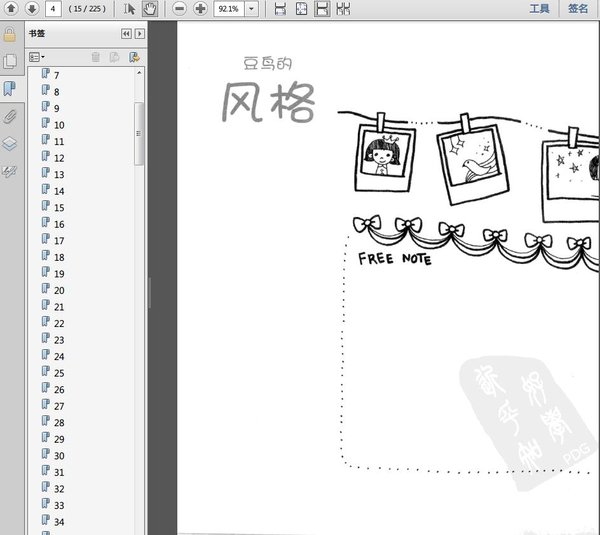Click the (15 / 225) page count label
Viewport: 600px width, 535px height.
point(87,9)
